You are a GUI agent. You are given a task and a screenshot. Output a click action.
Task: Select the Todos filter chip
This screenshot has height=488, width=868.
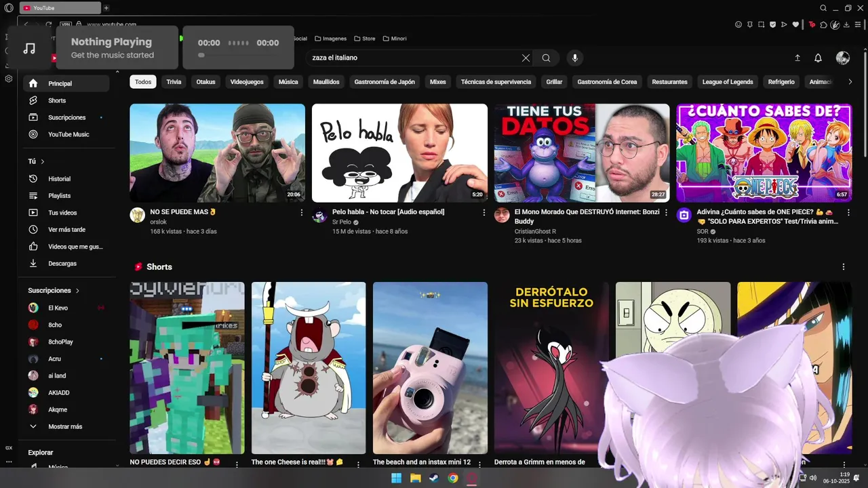coord(143,82)
